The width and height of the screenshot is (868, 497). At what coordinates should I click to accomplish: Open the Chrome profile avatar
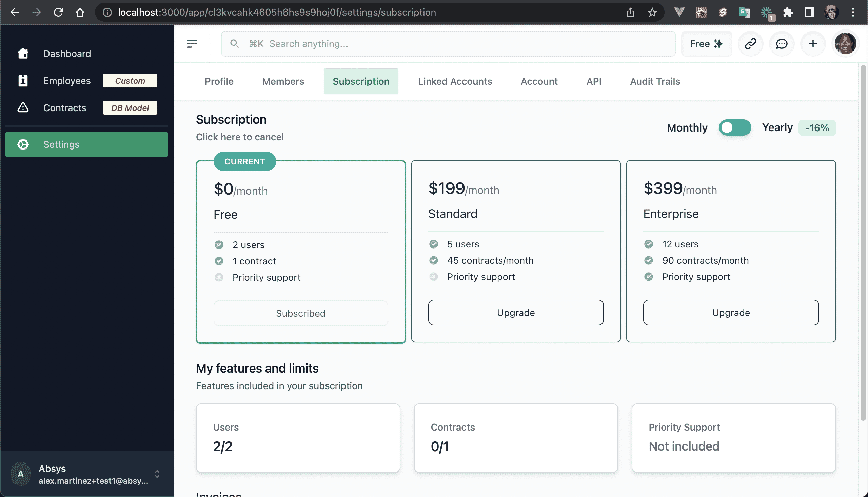coord(831,12)
